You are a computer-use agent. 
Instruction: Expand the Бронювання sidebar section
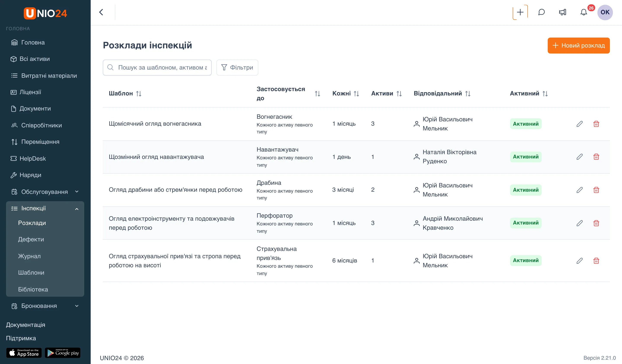[45, 306]
